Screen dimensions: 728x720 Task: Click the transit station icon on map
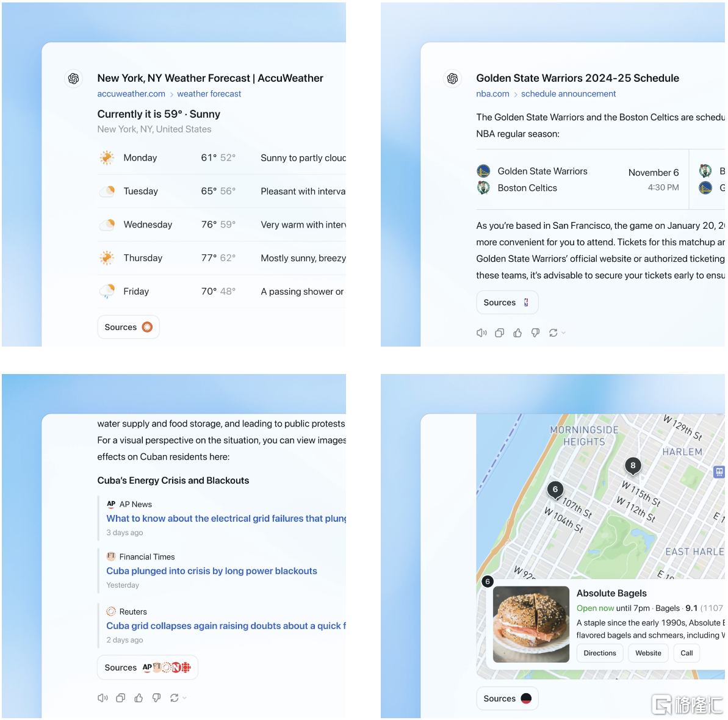(x=719, y=472)
